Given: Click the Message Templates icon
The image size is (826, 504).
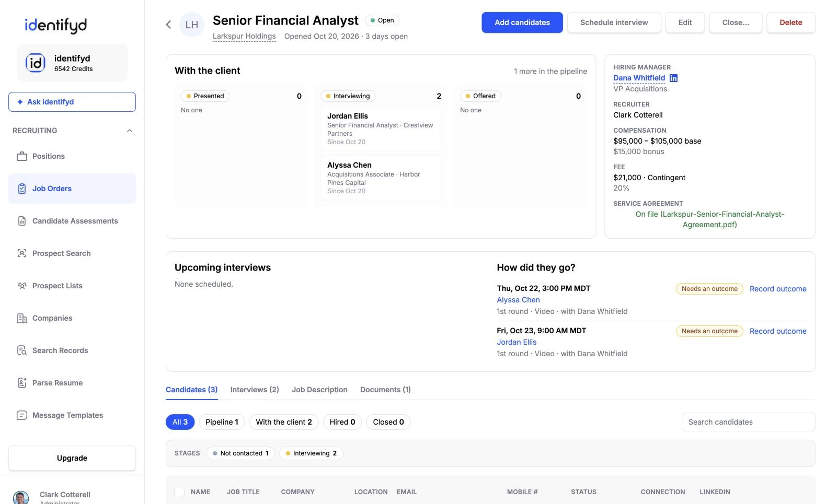Looking at the screenshot, I should [x=22, y=415].
